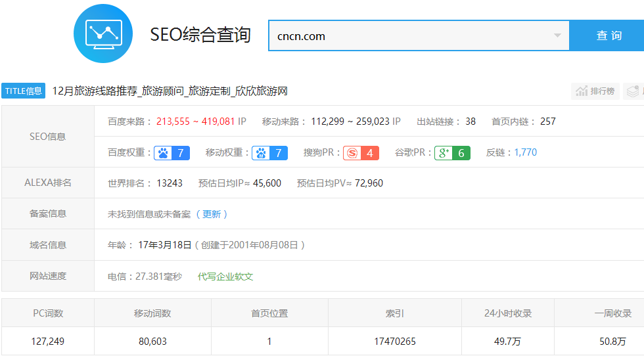Open the domain input dropdown arrow
Screen dimensions: 644x356
(x=557, y=35)
